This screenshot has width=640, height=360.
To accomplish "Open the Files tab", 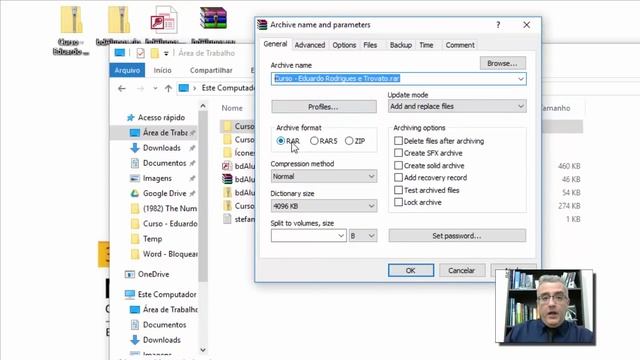I will (x=370, y=45).
